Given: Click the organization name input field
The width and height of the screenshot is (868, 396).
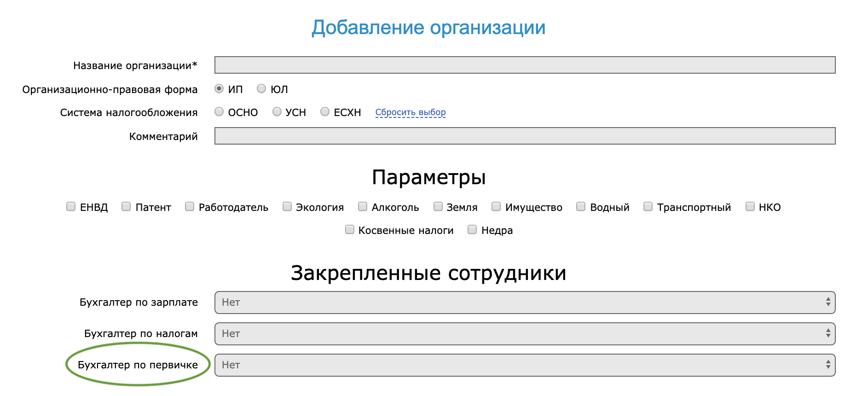Looking at the screenshot, I should point(525,65).
